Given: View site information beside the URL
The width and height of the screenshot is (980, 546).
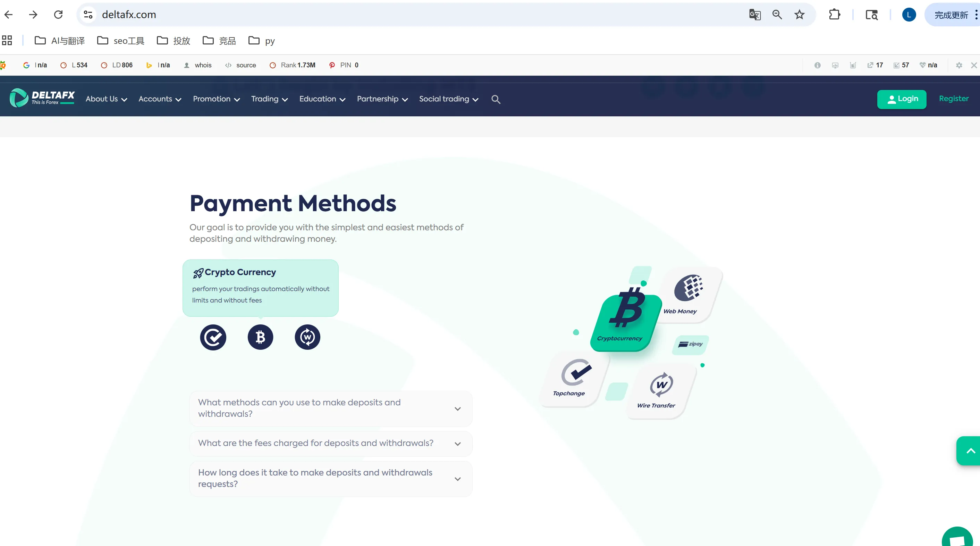Looking at the screenshot, I should point(88,15).
